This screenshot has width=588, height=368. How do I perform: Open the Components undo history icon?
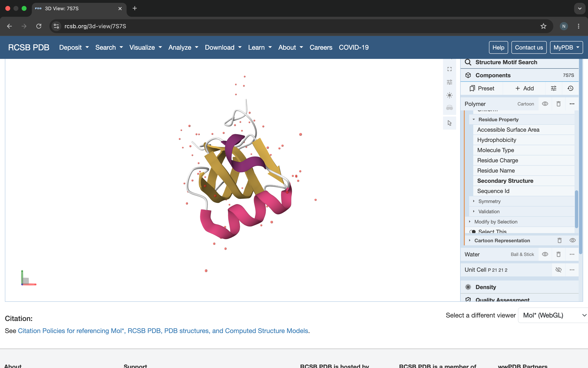[570, 88]
